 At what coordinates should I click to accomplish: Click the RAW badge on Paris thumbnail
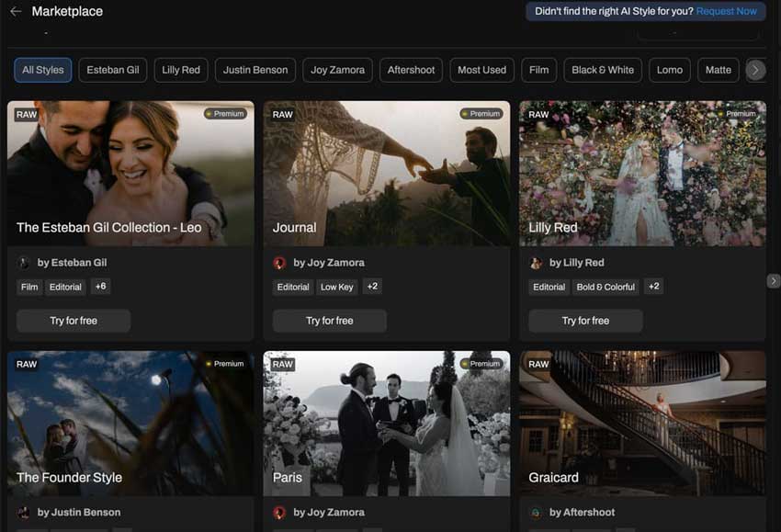pos(283,365)
